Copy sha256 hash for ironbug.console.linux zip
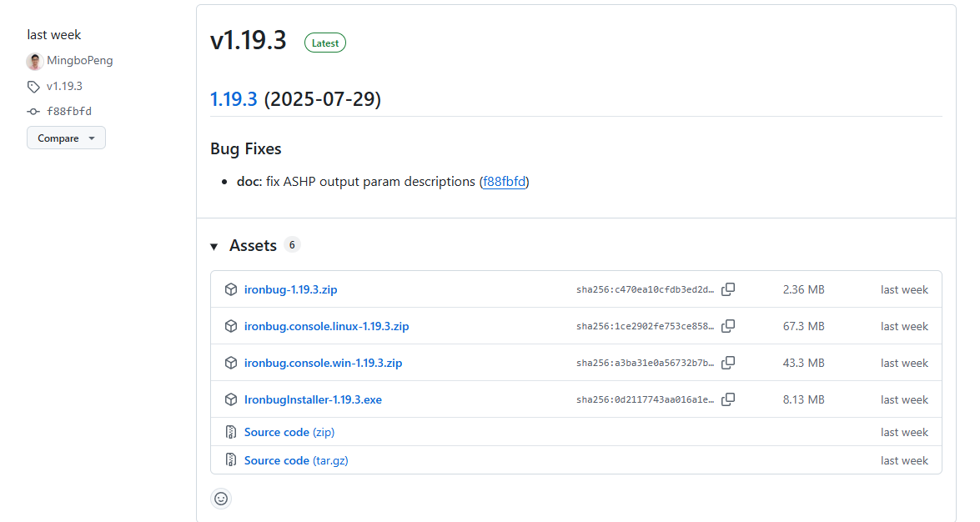Screen dimensions: 980x522 728,326
